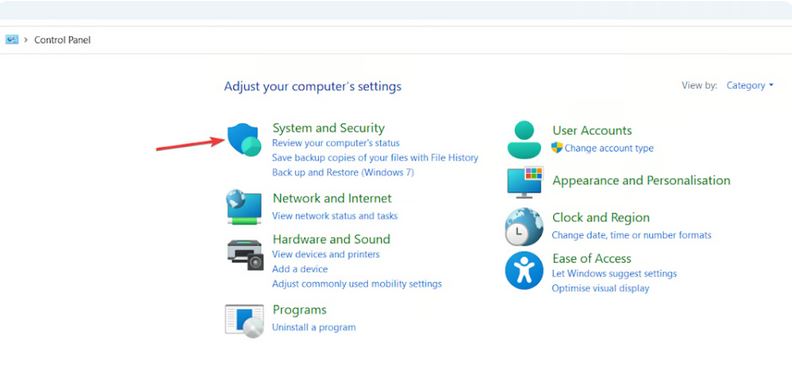
Task: Select Change account type link
Action: [x=609, y=148]
